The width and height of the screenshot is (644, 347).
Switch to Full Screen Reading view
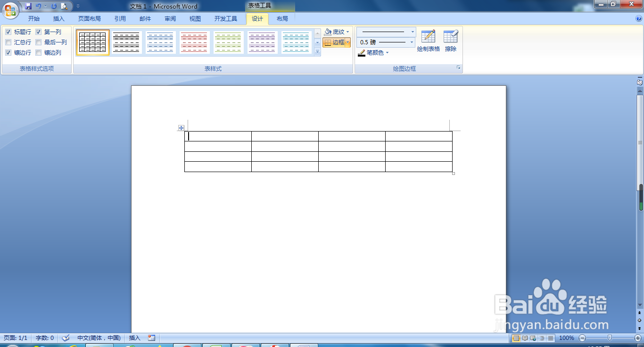point(525,338)
